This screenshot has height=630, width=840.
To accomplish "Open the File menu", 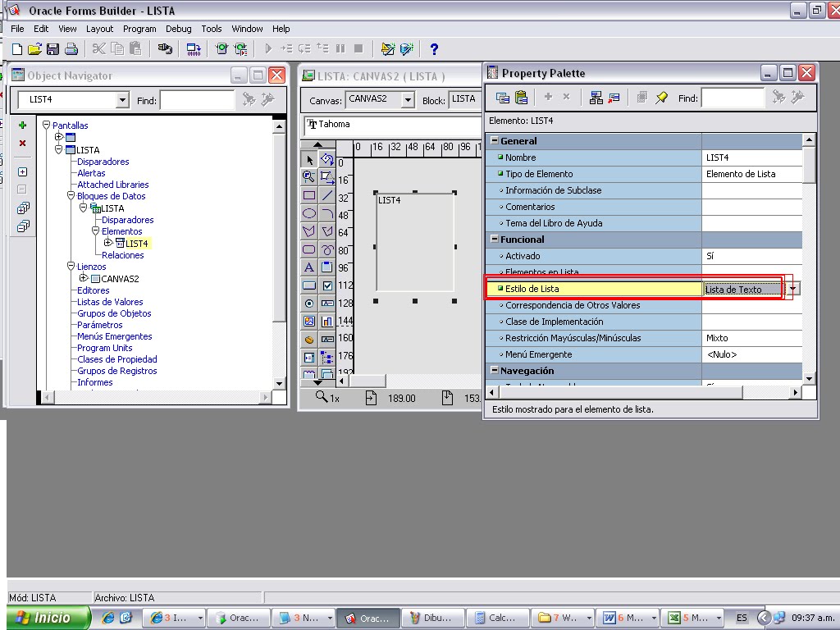I will (17, 29).
